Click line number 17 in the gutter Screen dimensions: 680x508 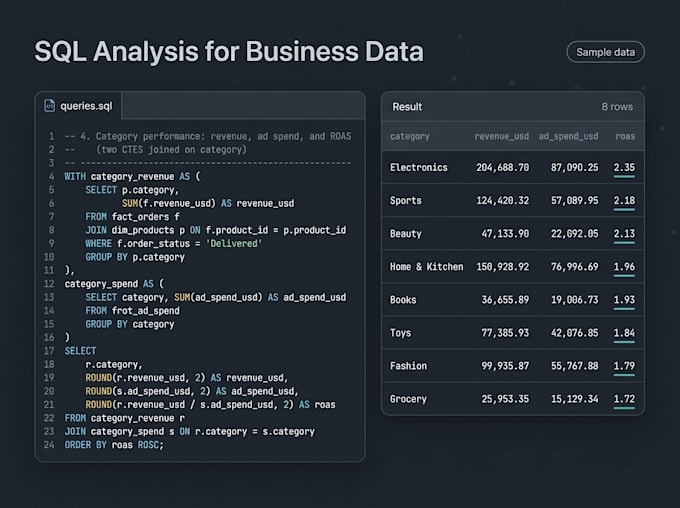pyautogui.click(x=49, y=351)
